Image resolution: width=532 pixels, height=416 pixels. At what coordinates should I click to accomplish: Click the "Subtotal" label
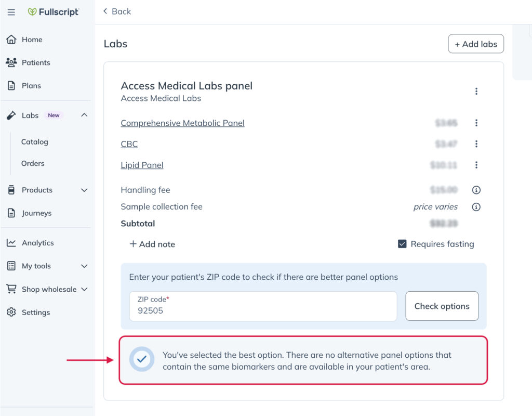click(x=138, y=224)
